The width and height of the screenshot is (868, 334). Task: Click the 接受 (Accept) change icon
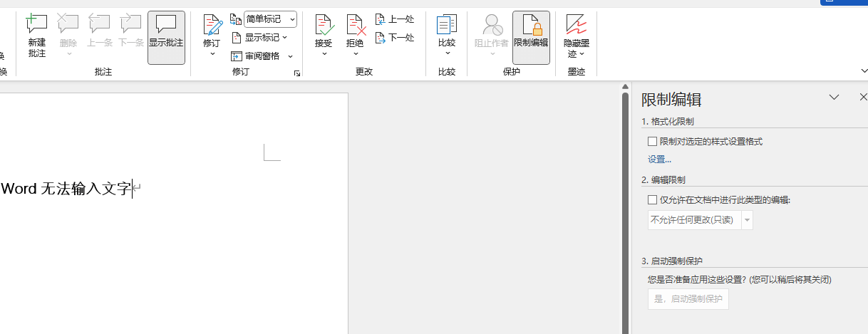tap(324, 26)
